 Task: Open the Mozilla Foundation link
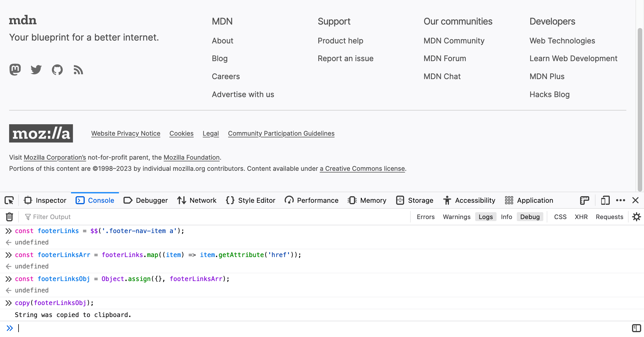(x=192, y=157)
